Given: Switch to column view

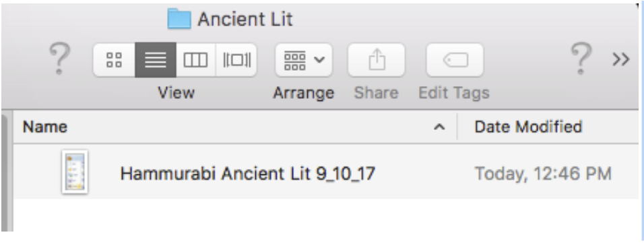Looking at the screenshot, I should [195, 60].
